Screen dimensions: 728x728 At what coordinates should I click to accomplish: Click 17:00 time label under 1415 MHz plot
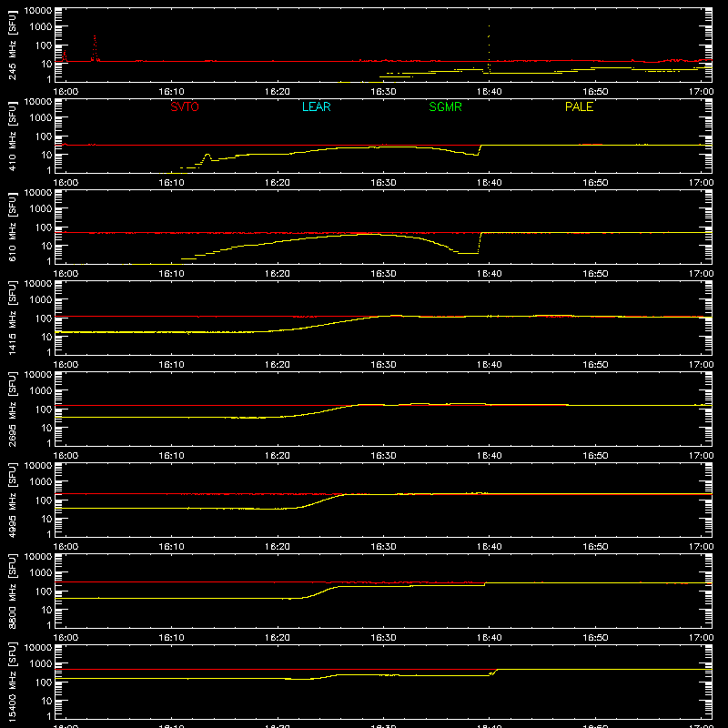701,365
